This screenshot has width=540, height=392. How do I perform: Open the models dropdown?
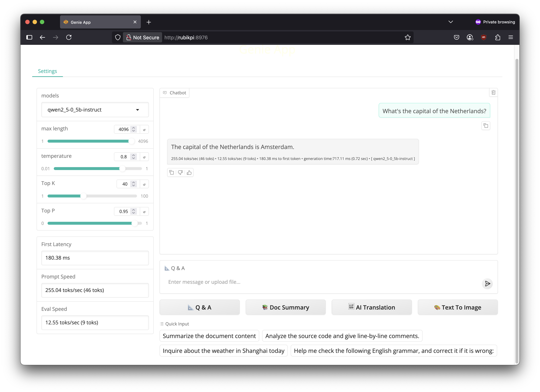tap(95, 110)
